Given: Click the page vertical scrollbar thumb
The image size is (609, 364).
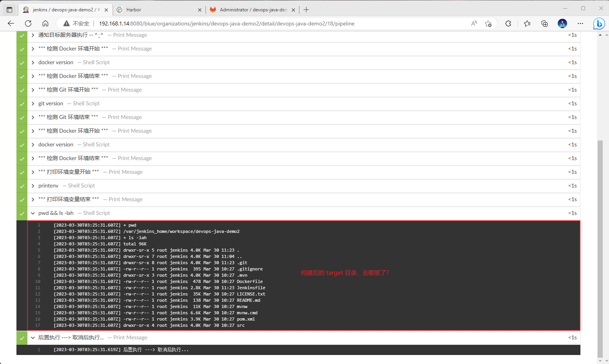Looking at the screenshot, I should (600, 248).
